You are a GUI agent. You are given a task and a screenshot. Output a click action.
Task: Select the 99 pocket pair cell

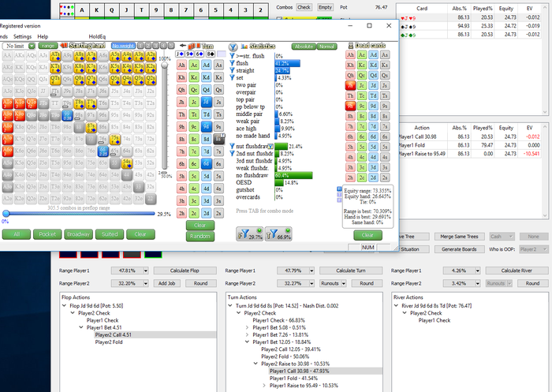coord(67,115)
